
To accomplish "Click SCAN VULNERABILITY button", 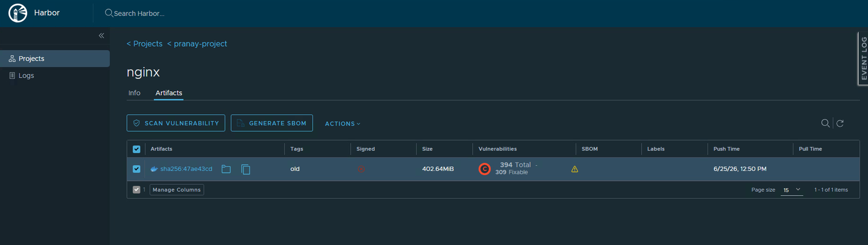I will tap(176, 123).
